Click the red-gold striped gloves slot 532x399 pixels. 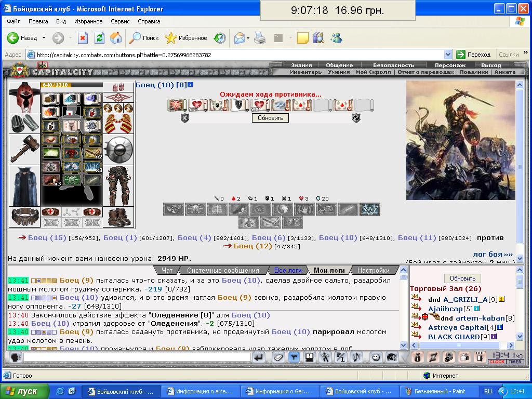[x=118, y=124]
